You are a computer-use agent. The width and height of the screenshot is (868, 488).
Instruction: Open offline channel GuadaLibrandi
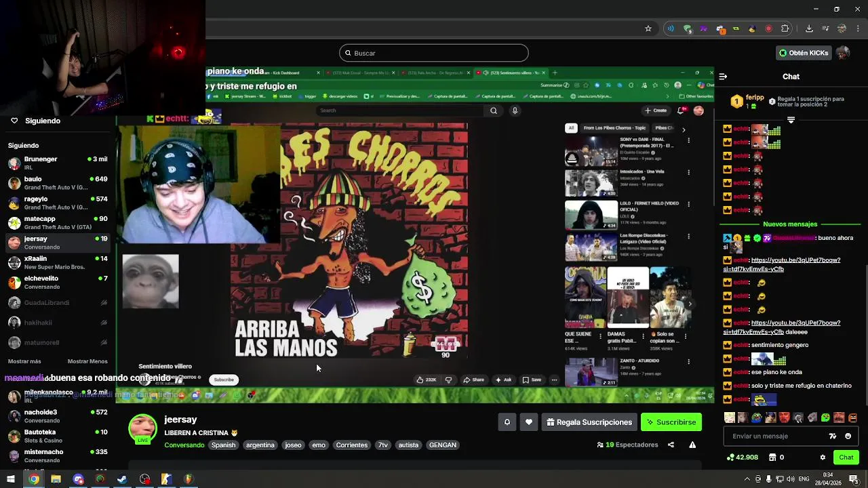58,302
